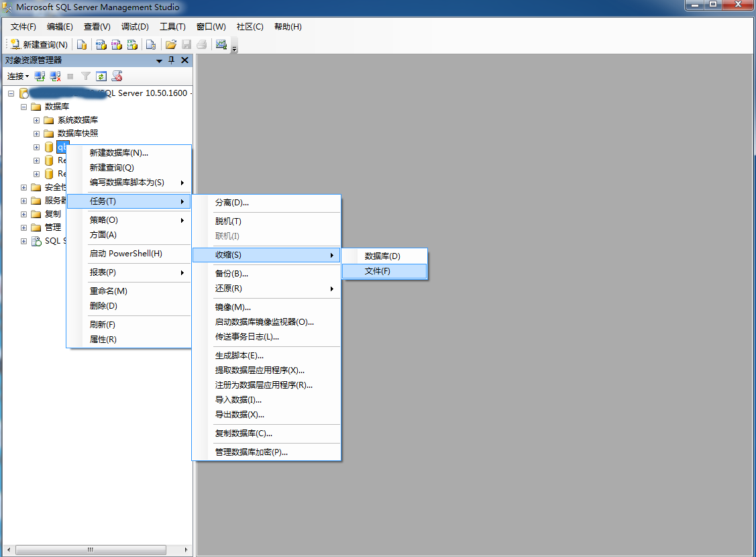
Task: Click the 新建查询(N) toolbar button
Action: pos(39,45)
